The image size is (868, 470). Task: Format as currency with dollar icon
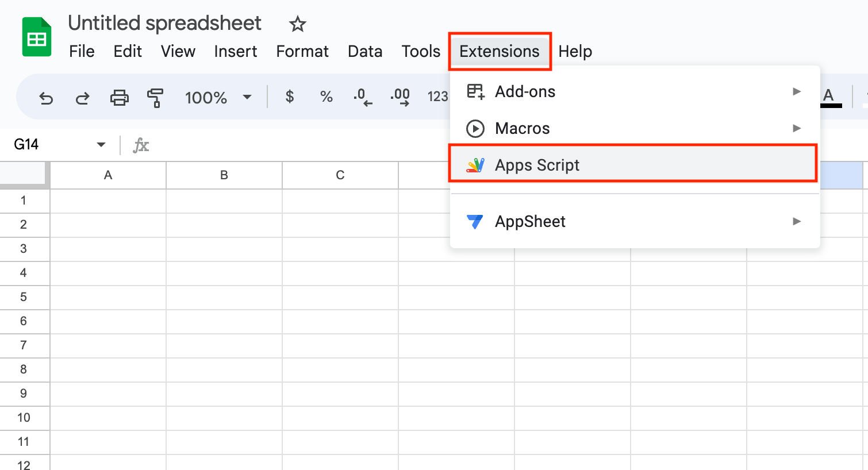(290, 97)
